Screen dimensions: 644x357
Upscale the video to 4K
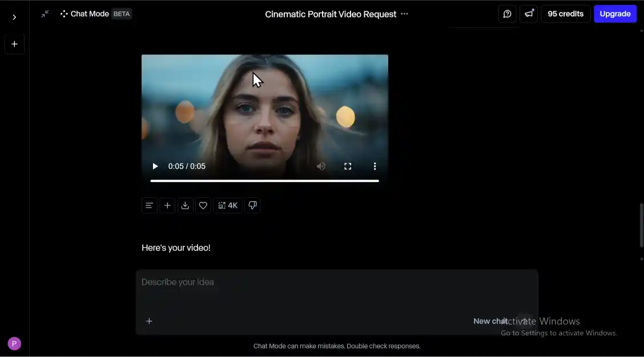228,205
